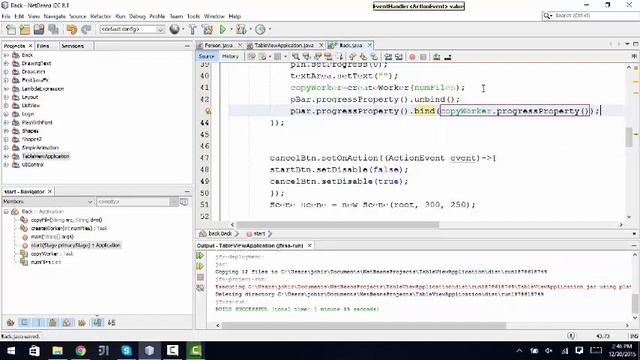640x360 pixels.
Task: Click the Profile Project clock icon
Action: click(x=260, y=29)
